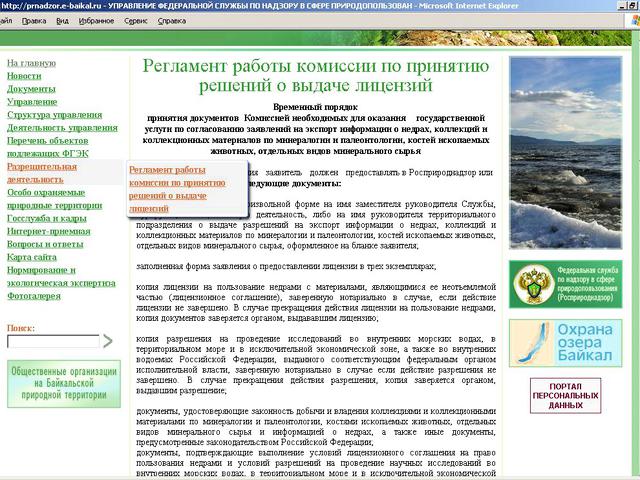
Task: Minimize the Internet Explorer window
Action: [622, 5]
